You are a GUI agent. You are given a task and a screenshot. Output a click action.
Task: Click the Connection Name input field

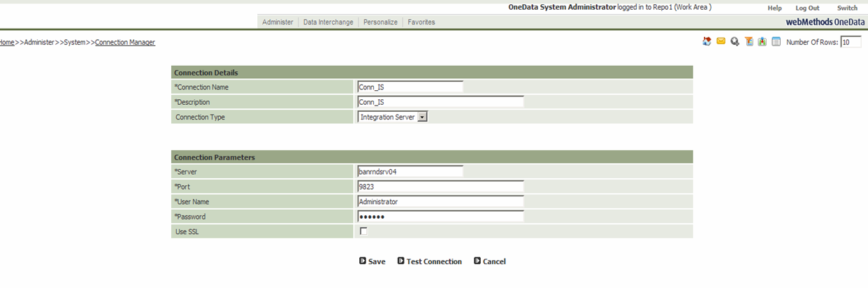tap(410, 87)
